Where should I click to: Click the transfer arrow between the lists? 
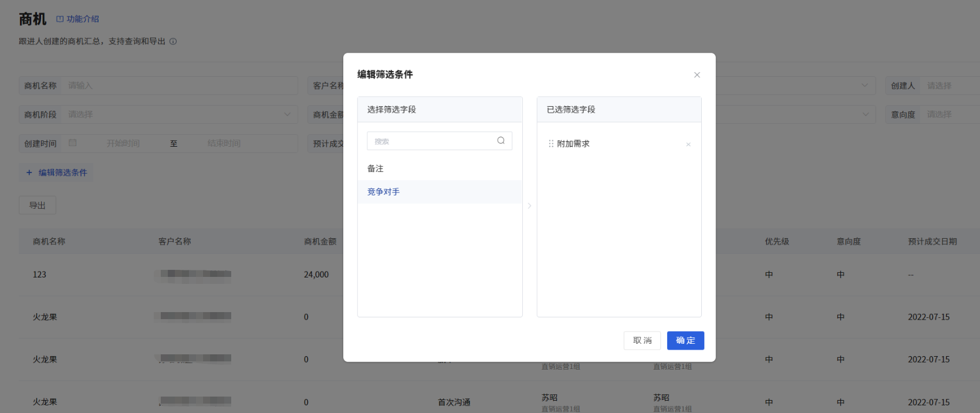pyautogui.click(x=529, y=206)
